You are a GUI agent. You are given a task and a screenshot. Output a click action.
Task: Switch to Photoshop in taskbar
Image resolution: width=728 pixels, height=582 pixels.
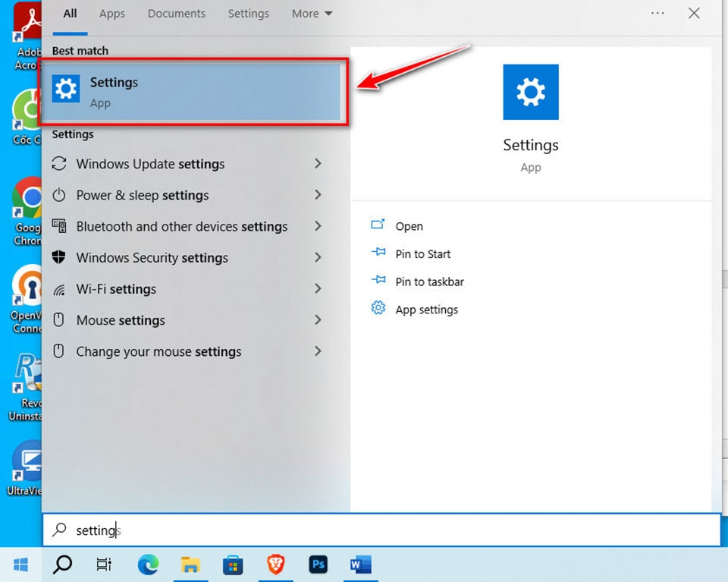(318, 565)
